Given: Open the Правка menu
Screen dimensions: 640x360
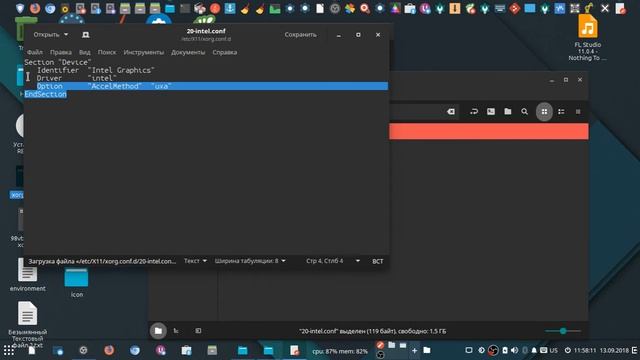Looking at the screenshot, I should point(61,52).
